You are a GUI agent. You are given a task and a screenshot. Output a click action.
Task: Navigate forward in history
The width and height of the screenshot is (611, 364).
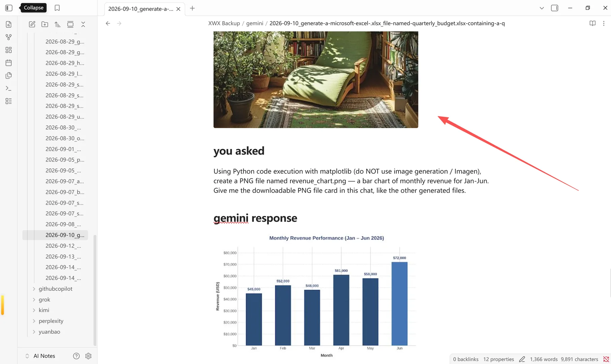[119, 23]
